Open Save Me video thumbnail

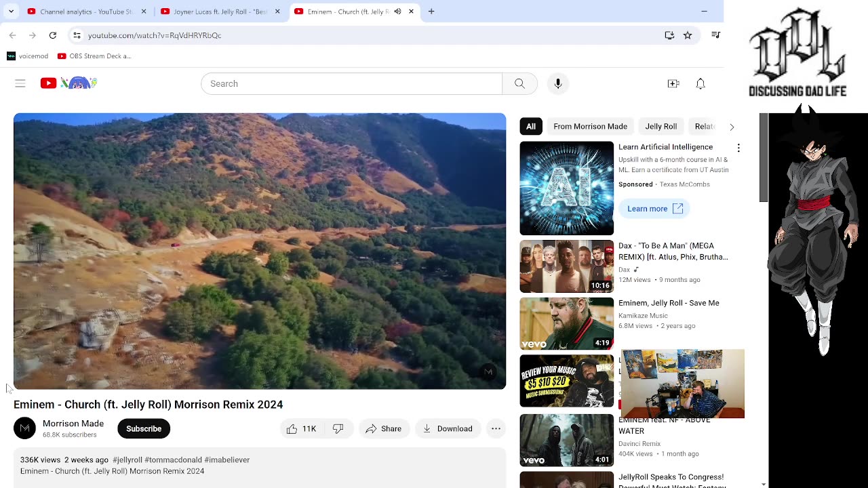point(566,323)
